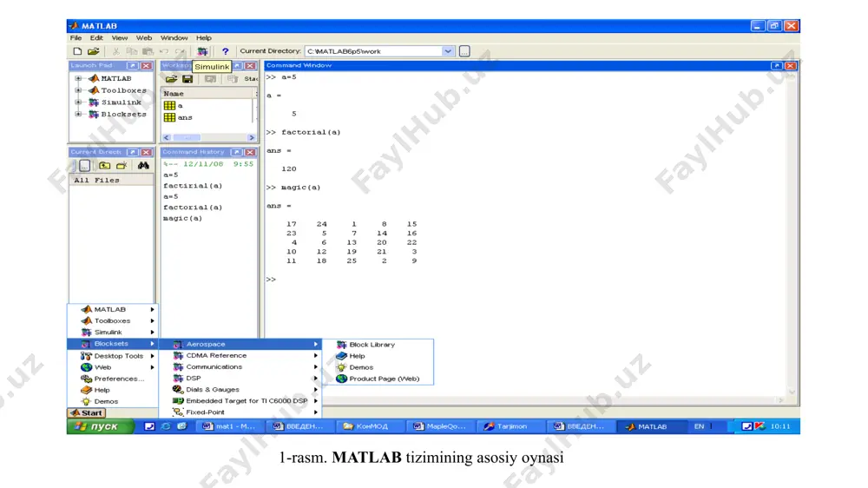
Task: Click 'factorial(a)' in Command History
Action: (x=193, y=208)
